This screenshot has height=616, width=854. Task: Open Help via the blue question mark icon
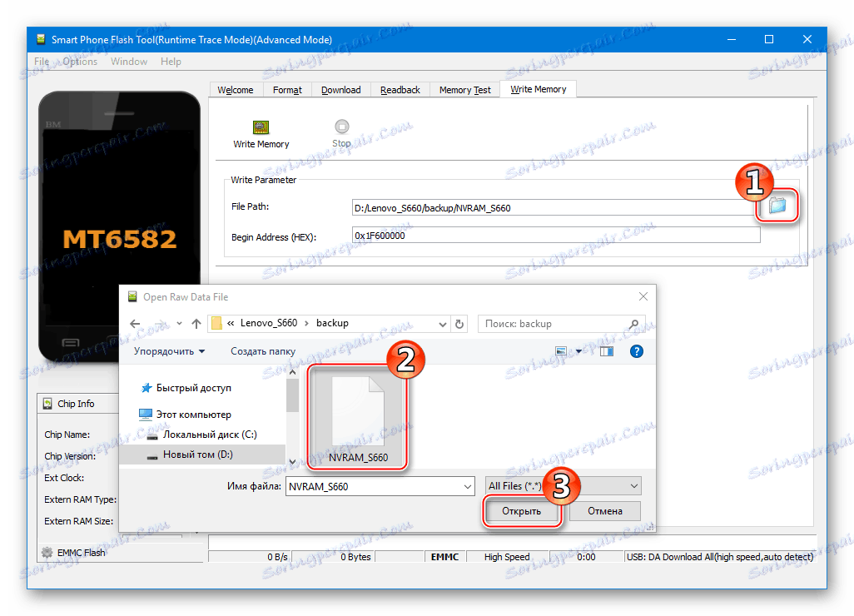coord(636,351)
